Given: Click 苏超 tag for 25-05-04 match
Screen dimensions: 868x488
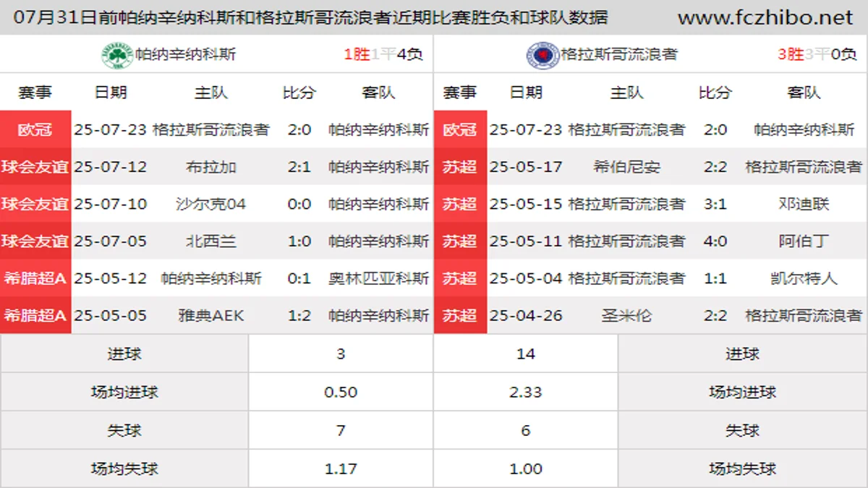Looking at the screenshot, I should tap(460, 278).
